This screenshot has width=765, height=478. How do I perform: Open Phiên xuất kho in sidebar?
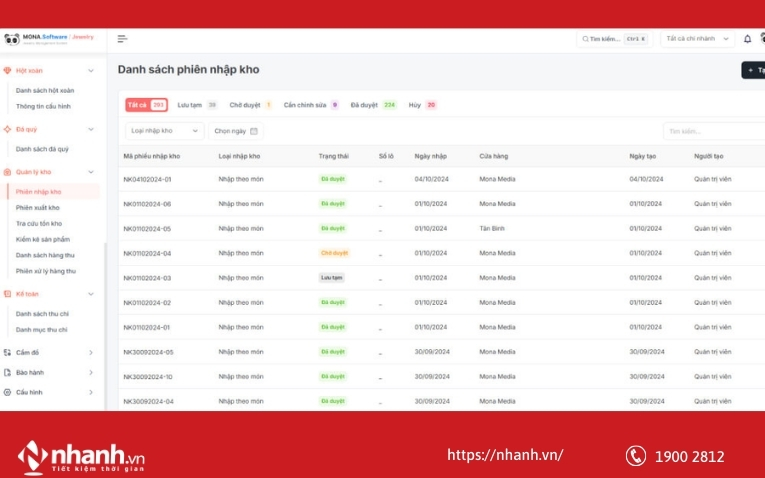pos(38,208)
